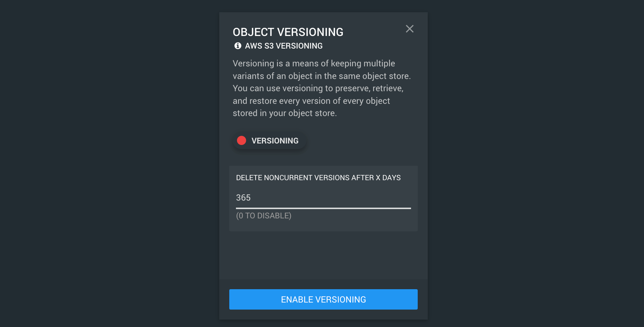Click the OBJECT VERSIONING dialog title
Viewport: 644px width, 327px height.
point(288,32)
